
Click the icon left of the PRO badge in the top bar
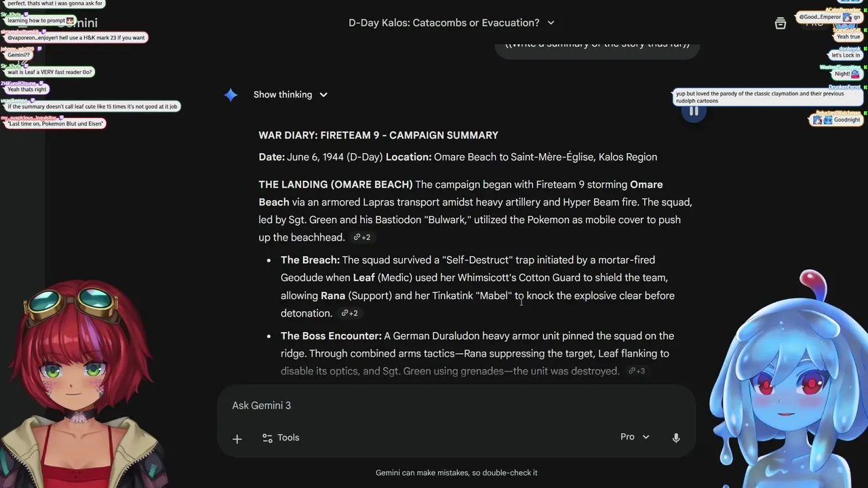pyautogui.click(x=781, y=23)
